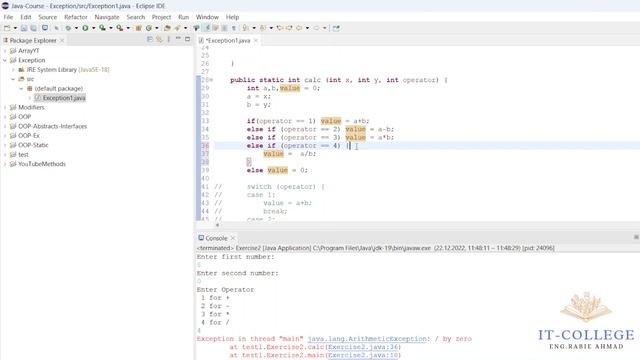640x360 pixels.
Task: Open the java.lang.ArithmeticException link
Action: pos(367,339)
